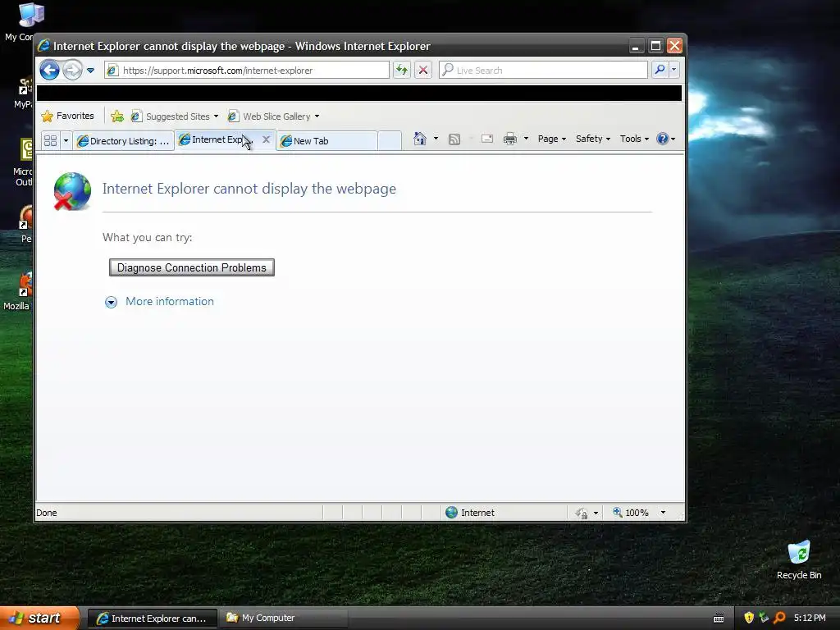Click the security shield tray icon

[x=748, y=618]
